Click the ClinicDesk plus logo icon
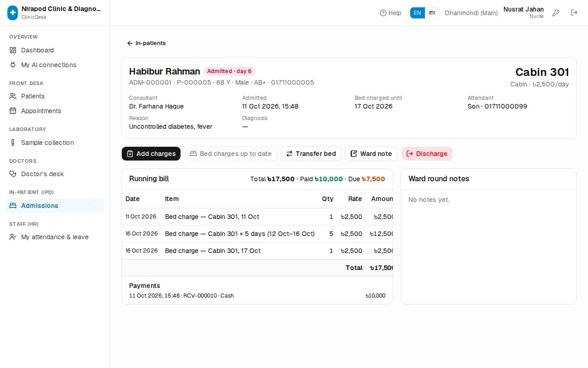 [13, 13]
